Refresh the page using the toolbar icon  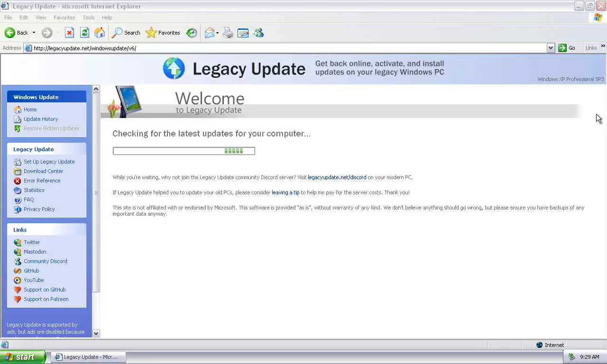pyautogui.click(x=84, y=33)
